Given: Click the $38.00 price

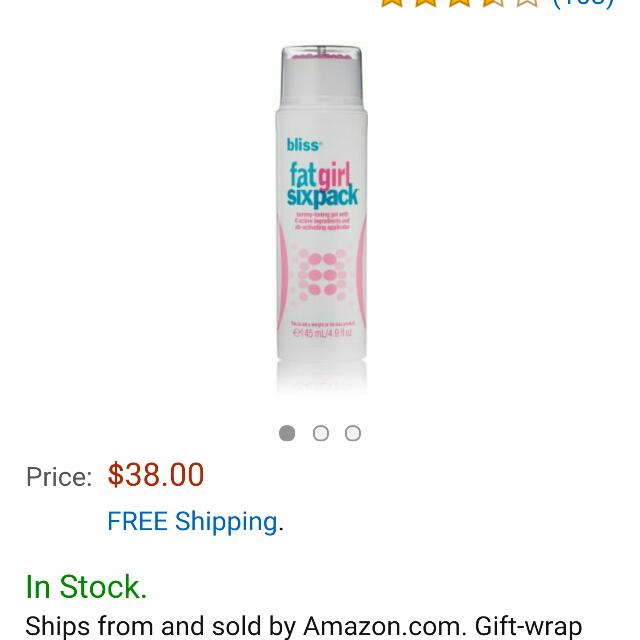Looking at the screenshot, I should click(x=156, y=475).
